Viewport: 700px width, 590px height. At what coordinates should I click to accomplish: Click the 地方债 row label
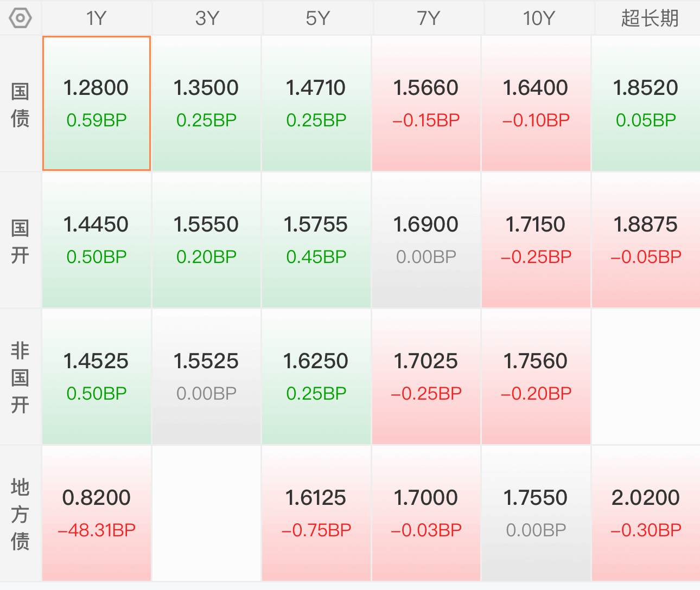point(20,514)
